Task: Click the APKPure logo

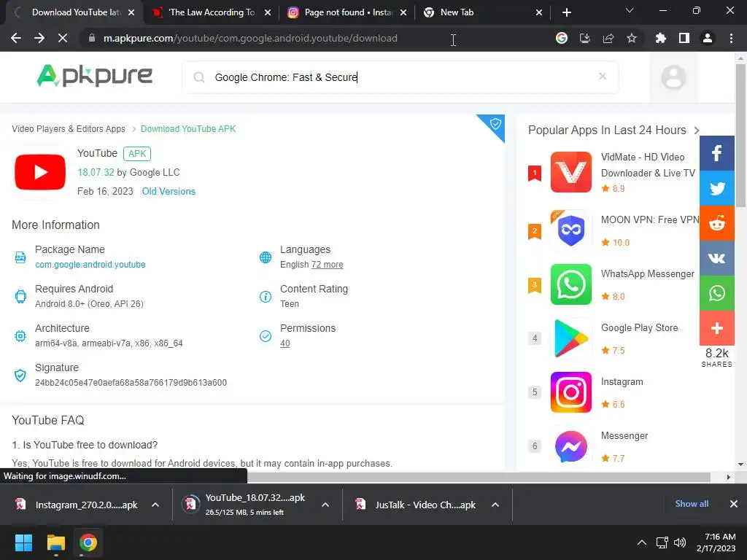Action: coord(94,76)
